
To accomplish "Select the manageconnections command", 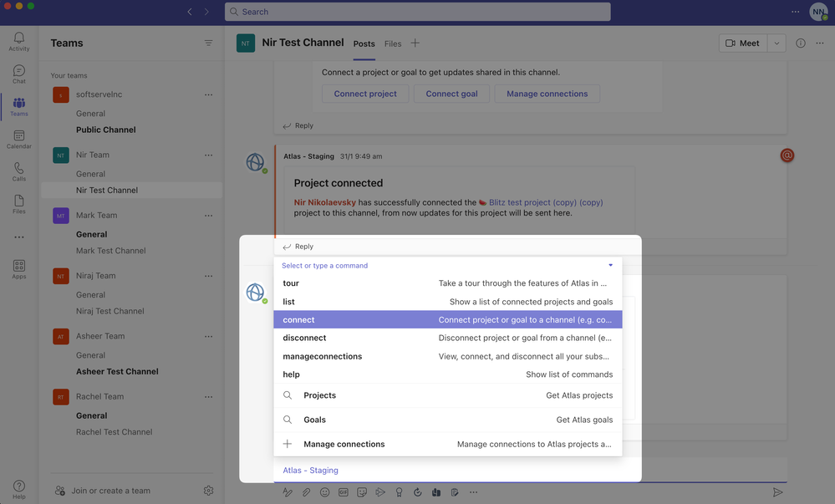I will pos(448,356).
